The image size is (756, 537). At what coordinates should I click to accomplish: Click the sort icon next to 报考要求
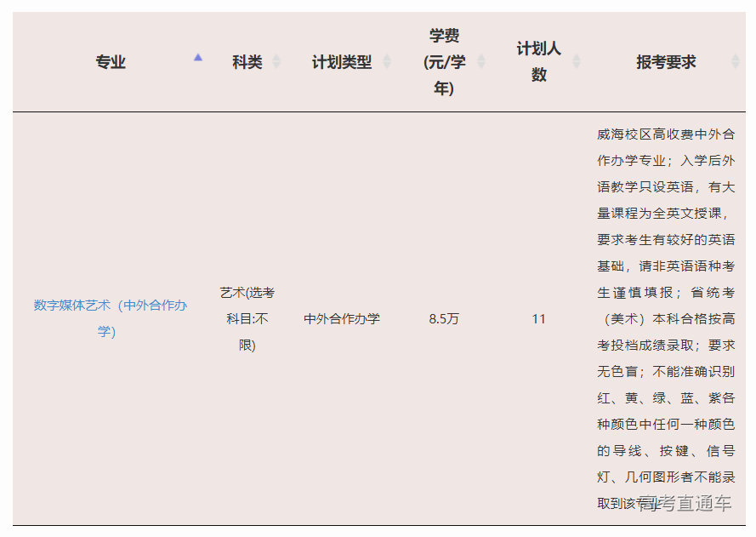(736, 62)
